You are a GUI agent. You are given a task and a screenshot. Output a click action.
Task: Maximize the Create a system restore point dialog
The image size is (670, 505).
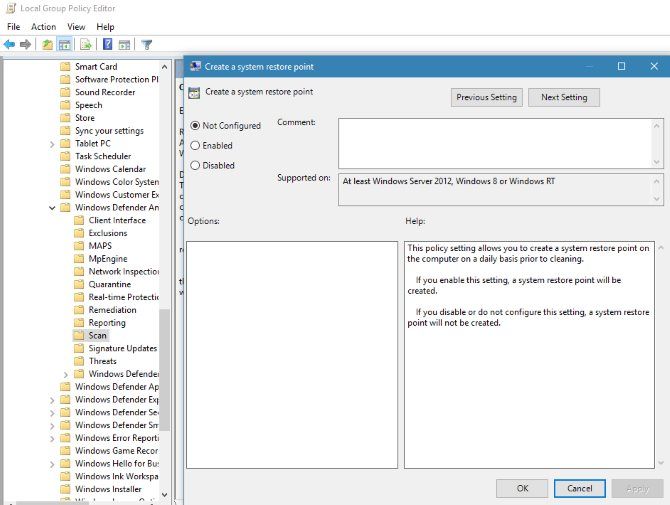(x=621, y=66)
